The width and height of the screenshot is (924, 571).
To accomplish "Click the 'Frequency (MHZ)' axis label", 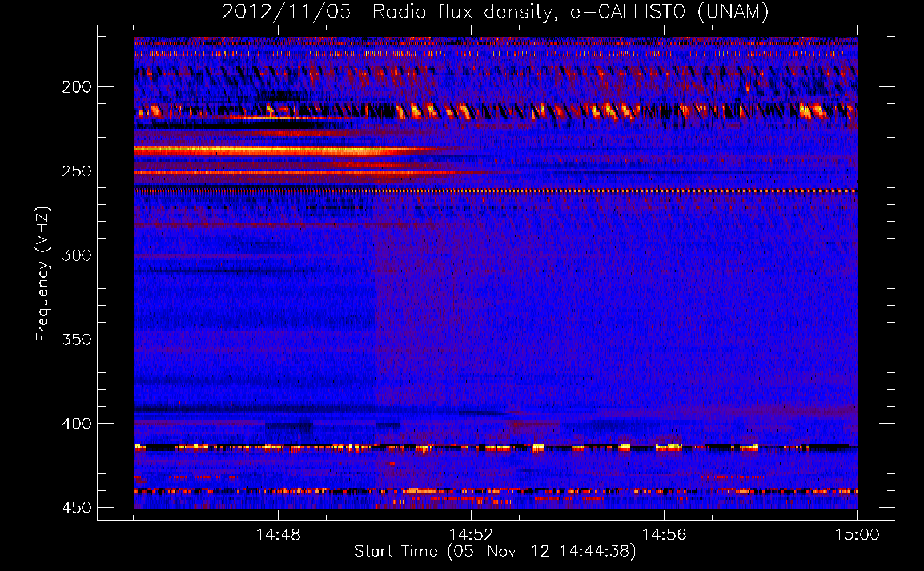I will click(x=43, y=274).
